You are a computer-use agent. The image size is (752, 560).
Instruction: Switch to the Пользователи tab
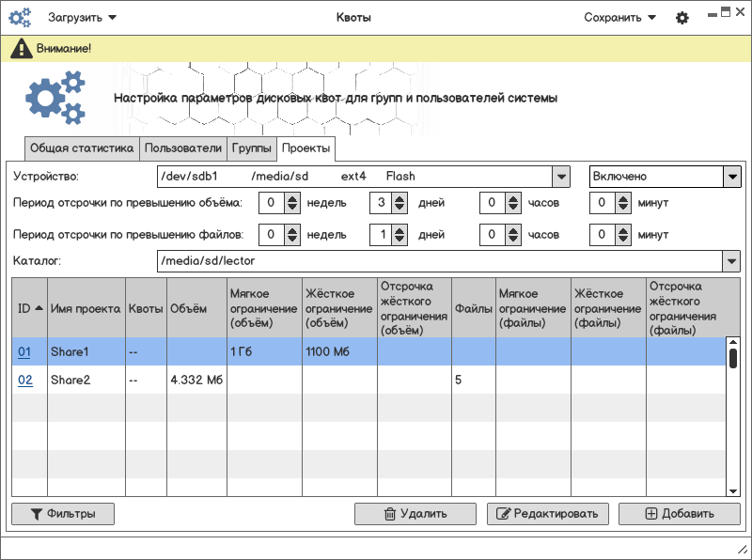tap(183, 148)
